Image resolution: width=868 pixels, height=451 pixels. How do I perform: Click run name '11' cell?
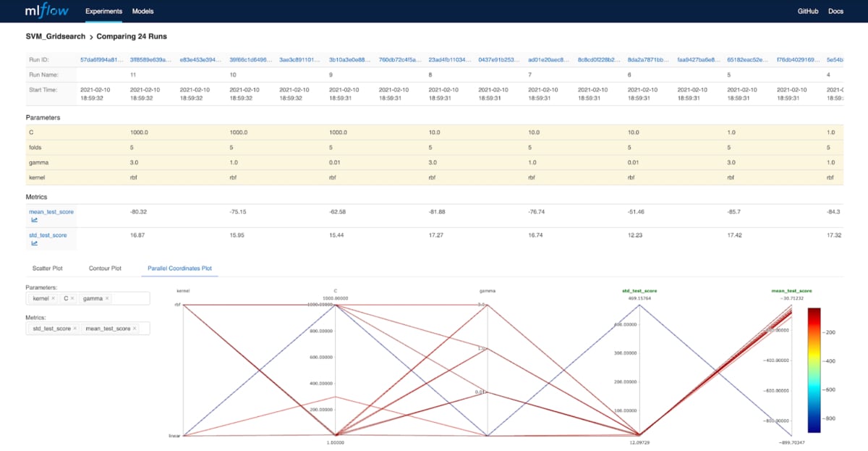point(133,75)
